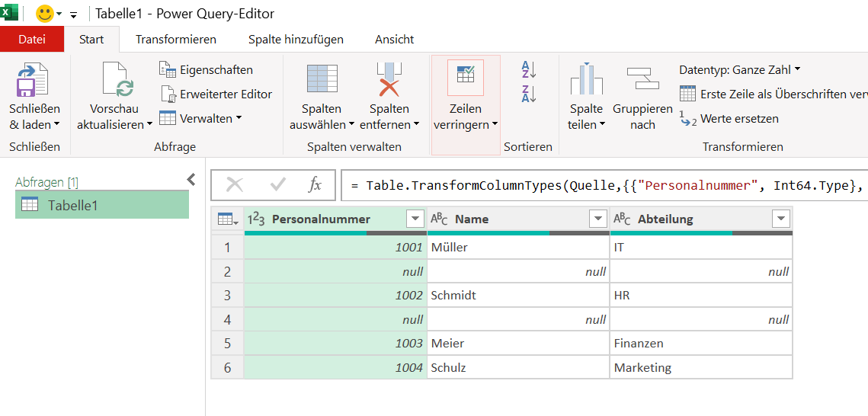Click into the formula bar
The image size is (868, 416).
(x=604, y=185)
